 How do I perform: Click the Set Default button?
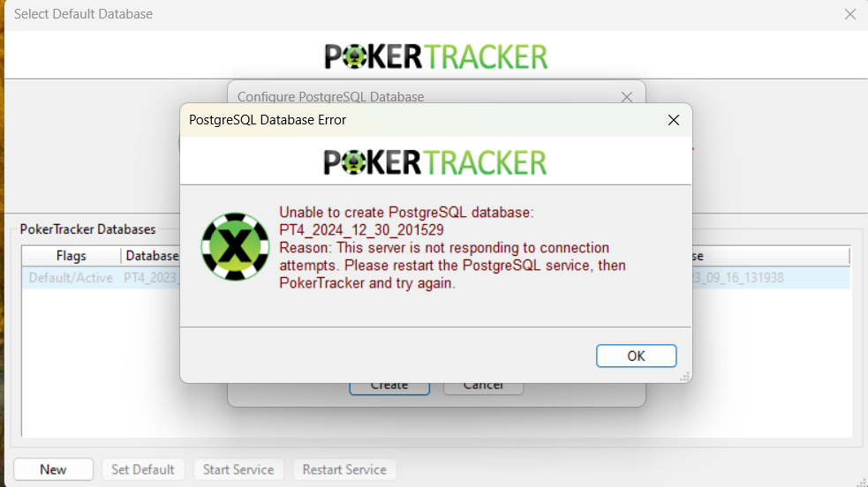tap(143, 469)
